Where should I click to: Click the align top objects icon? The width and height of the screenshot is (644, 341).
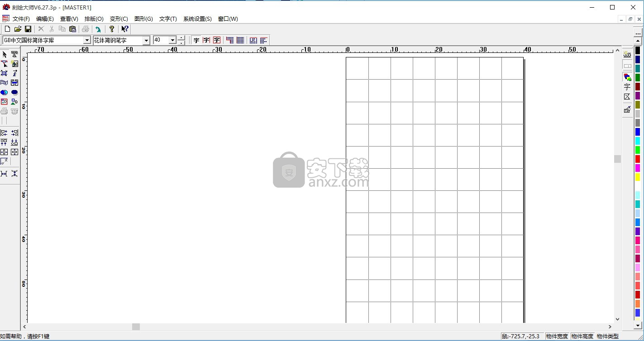(x=4, y=142)
